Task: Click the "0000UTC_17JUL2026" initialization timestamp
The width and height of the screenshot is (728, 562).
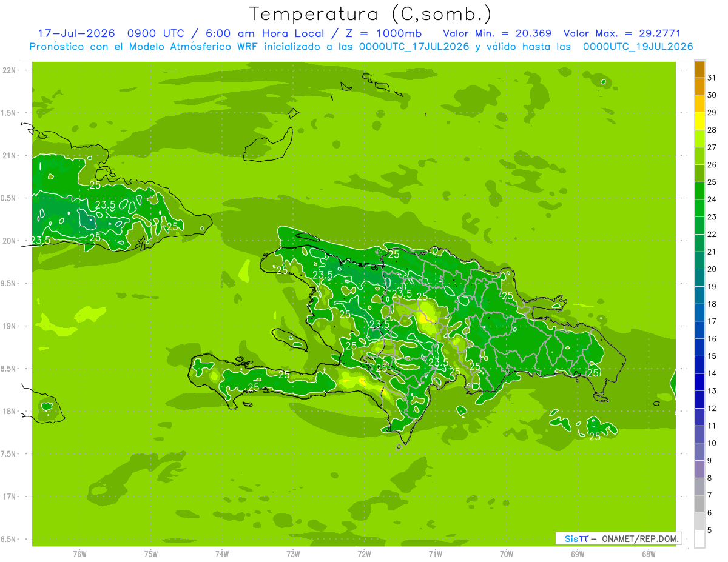Action: (414, 47)
